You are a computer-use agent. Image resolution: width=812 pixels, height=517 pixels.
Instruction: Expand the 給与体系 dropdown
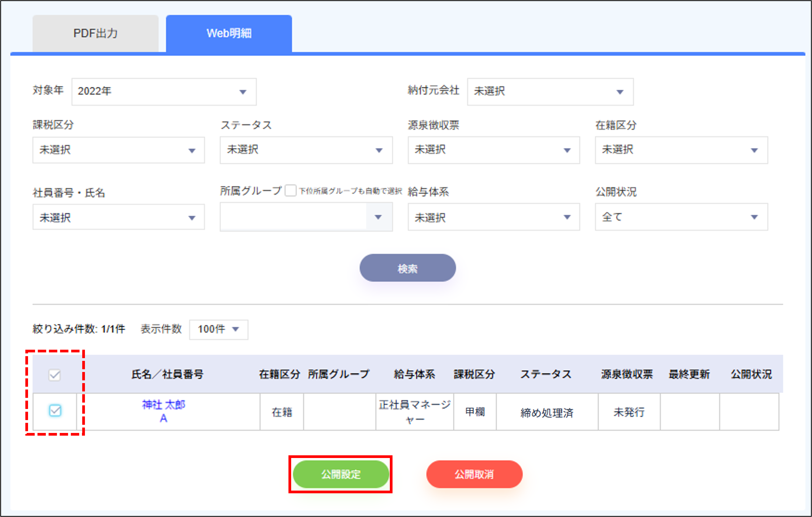493,217
